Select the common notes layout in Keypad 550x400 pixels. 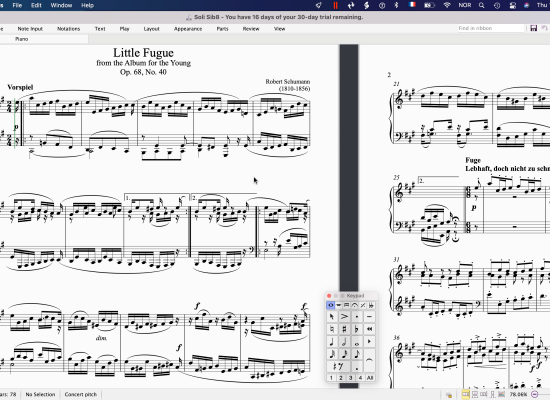point(330,305)
